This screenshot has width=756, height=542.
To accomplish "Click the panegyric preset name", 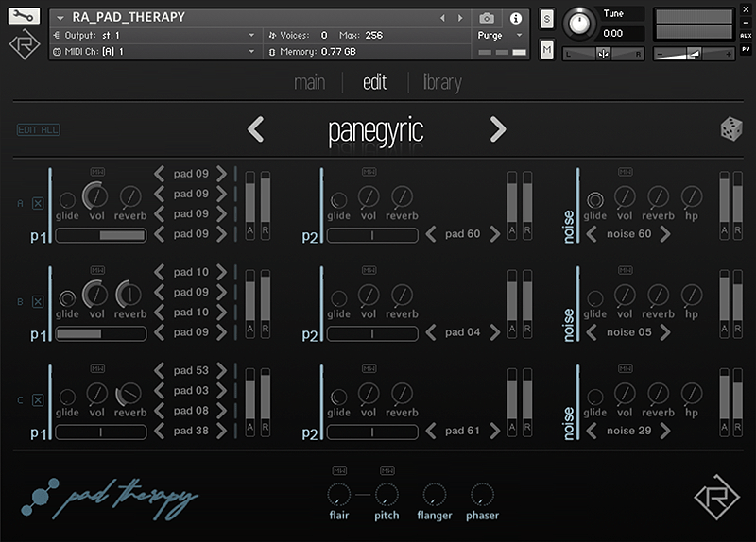I will pos(376,131).
